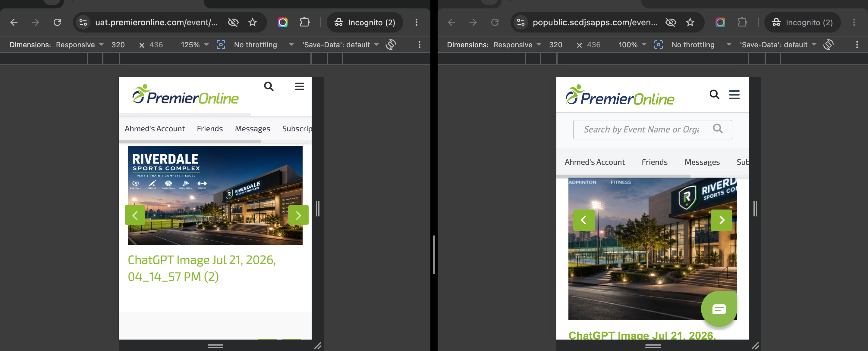Open No throttling dropdown in right device toolbar
868x351 pixels.
[702, 45]
